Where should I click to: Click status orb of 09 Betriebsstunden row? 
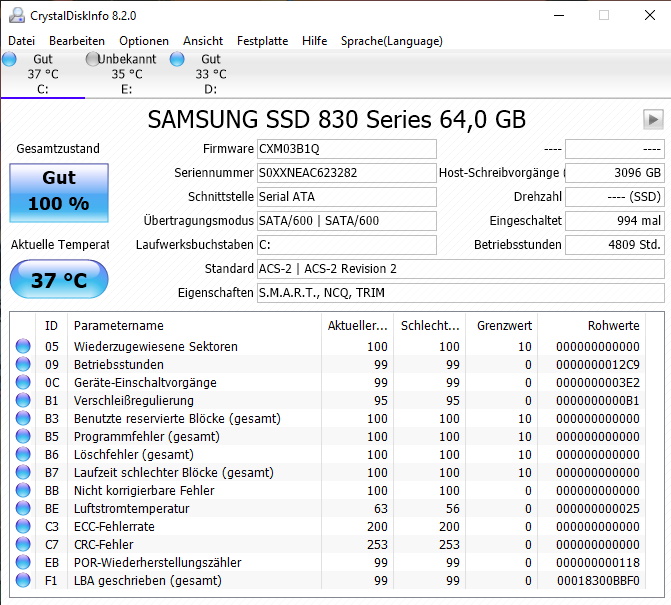tap(23, 364)
